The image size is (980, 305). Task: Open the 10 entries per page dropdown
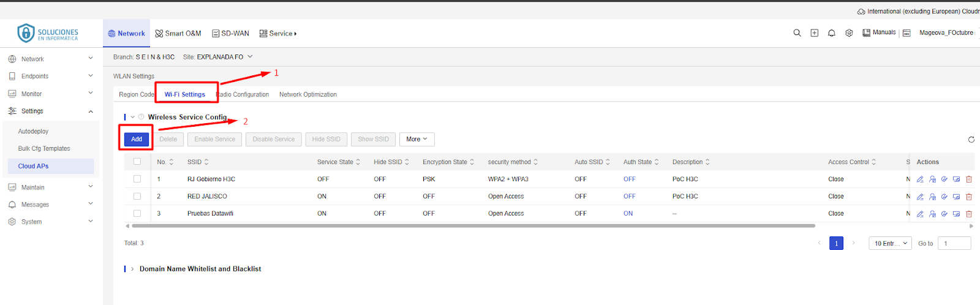pos(890,243)
